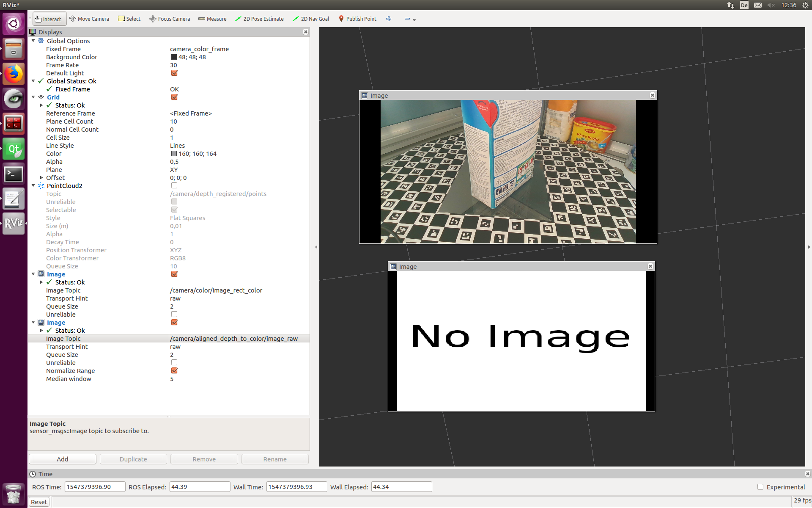Use the Focus Camera tool

pyautogui.click(x=169, y=19)
